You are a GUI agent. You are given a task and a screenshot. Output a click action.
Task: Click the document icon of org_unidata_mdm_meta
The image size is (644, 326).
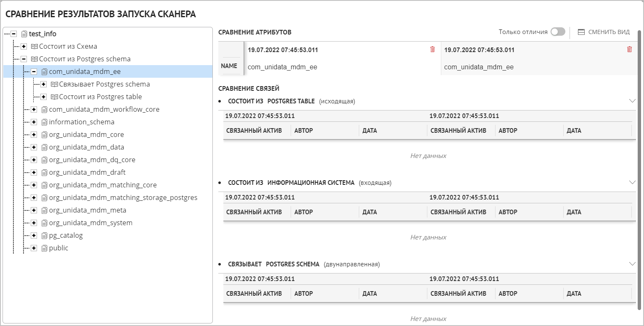tap(45, 210)
